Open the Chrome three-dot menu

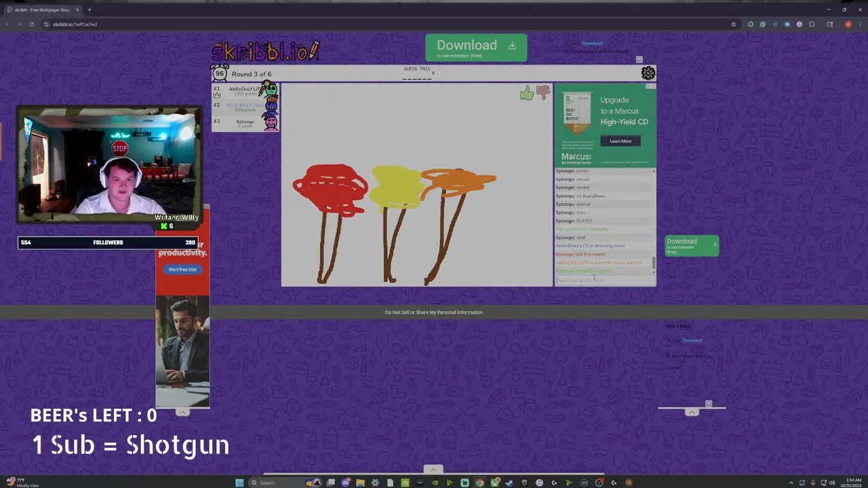tap(861, 24)
